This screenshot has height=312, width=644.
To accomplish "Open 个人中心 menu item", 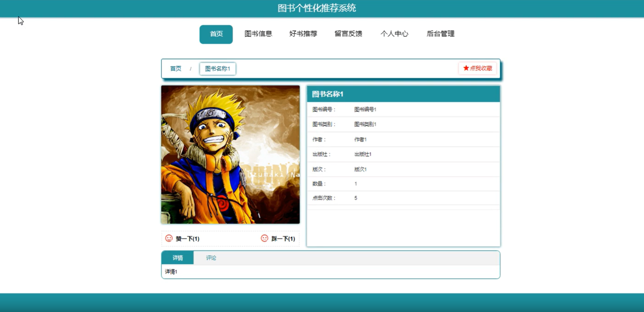I will click(394, 34).
